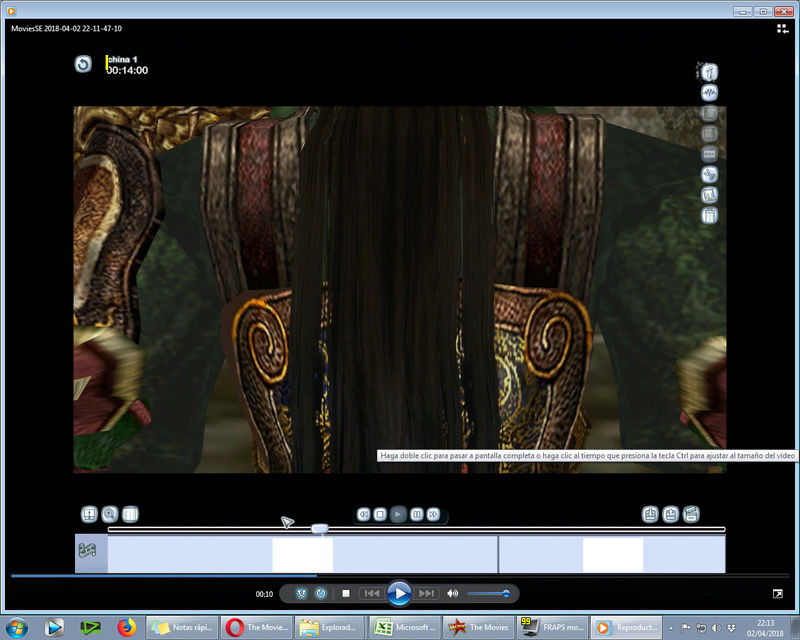
Task: Open the audio waveform tool icon
Action: (x=709, y=93)
